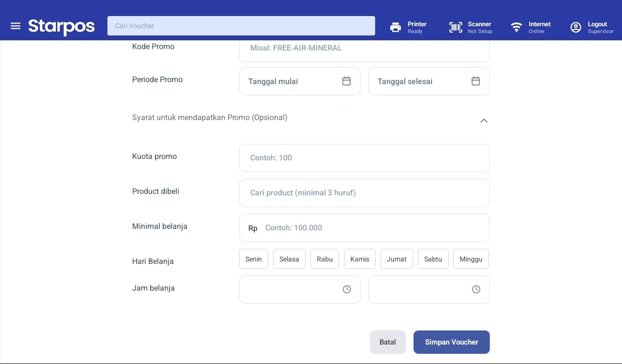Image resolution: width=622 pixels, height=364 pixels.
Task: Focus the end Jam belanja time field
Action: pyautogui.click(x=429, y=290)
